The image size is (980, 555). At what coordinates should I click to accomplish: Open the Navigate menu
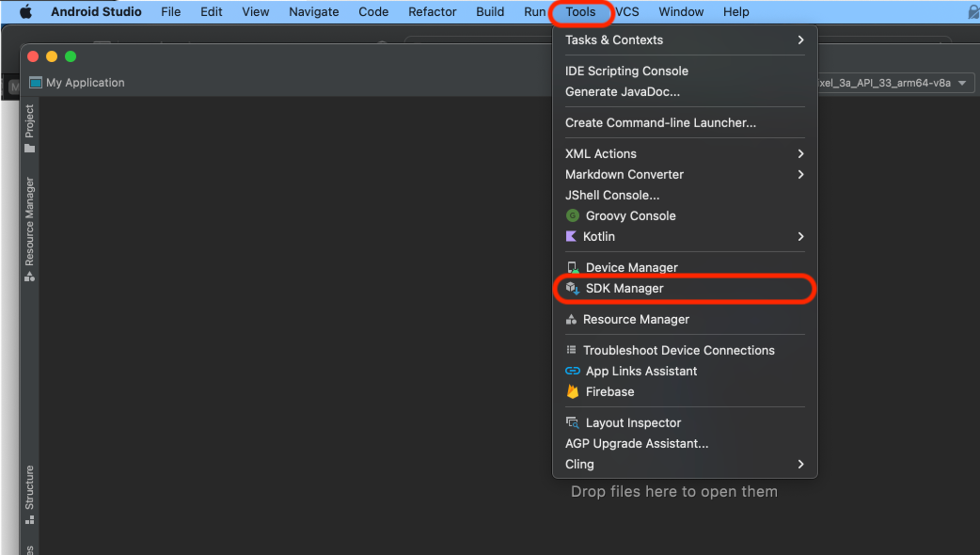(x=314, y=12)
